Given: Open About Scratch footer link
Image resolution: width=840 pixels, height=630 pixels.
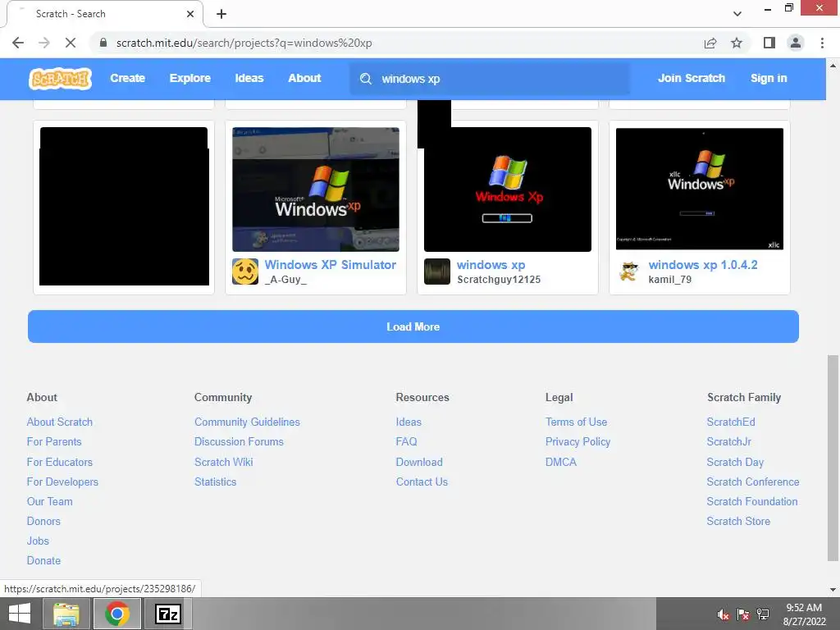Looking at the screenshot, I should (x=59, y=422).
